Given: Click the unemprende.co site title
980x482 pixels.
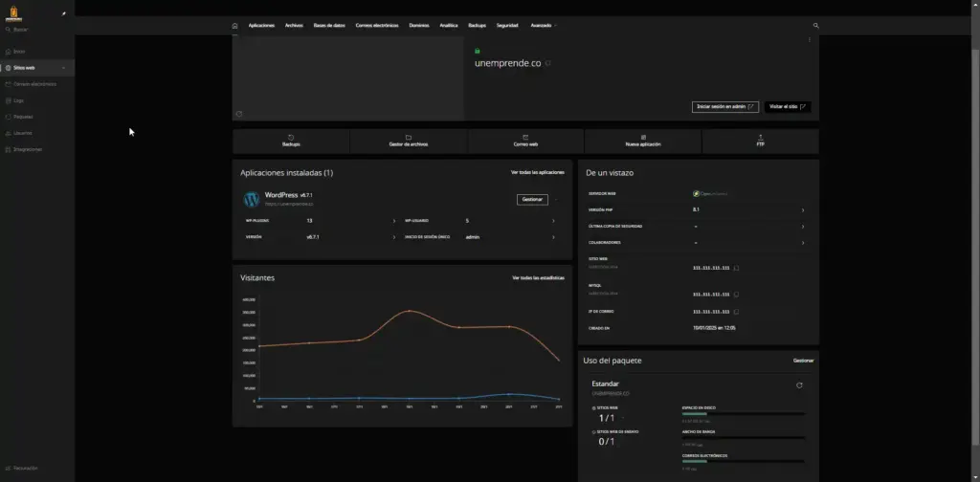Looking at the screenshot, I should pyautogui.click(x=507, y=63).
